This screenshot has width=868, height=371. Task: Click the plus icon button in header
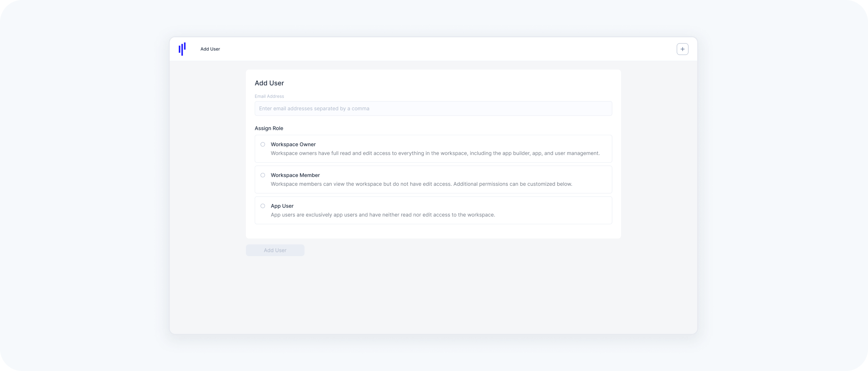tap(682, 49)
